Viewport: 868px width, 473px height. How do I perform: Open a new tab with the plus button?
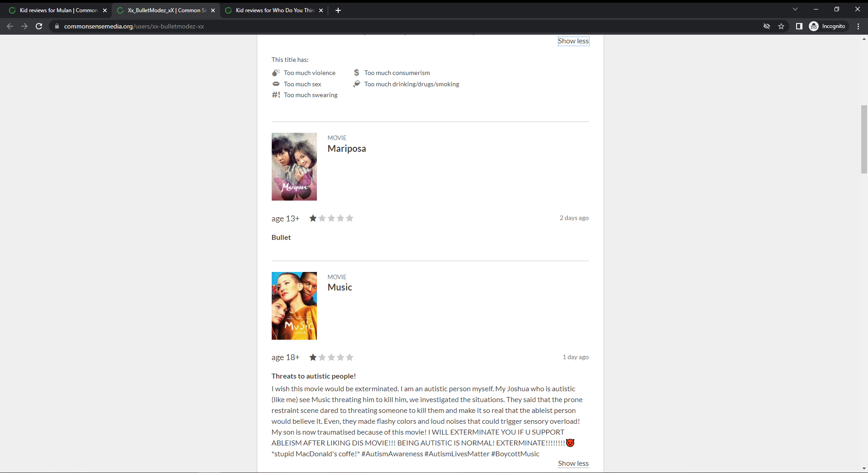click(x=338, y=10)
